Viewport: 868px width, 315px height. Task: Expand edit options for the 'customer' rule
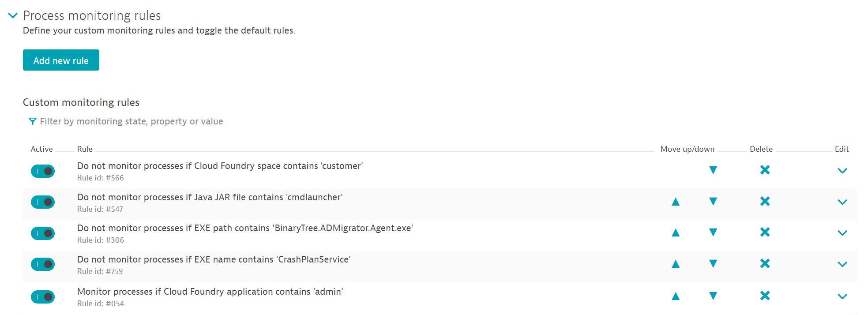point(842,171)
